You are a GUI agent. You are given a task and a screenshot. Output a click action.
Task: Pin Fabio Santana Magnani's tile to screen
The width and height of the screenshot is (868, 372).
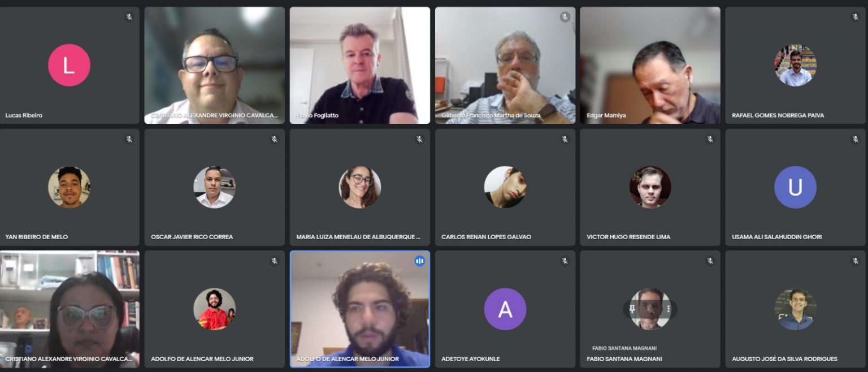coord(632,309)
